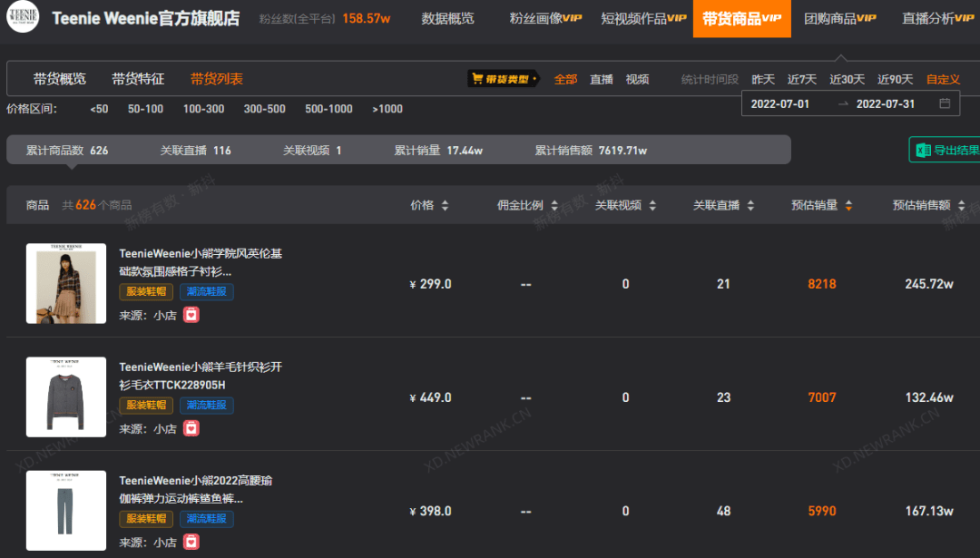Click 累计商品数 626 summary
Image resolution: width=980 pixels, height=558 pixels.
coord(67,151)
